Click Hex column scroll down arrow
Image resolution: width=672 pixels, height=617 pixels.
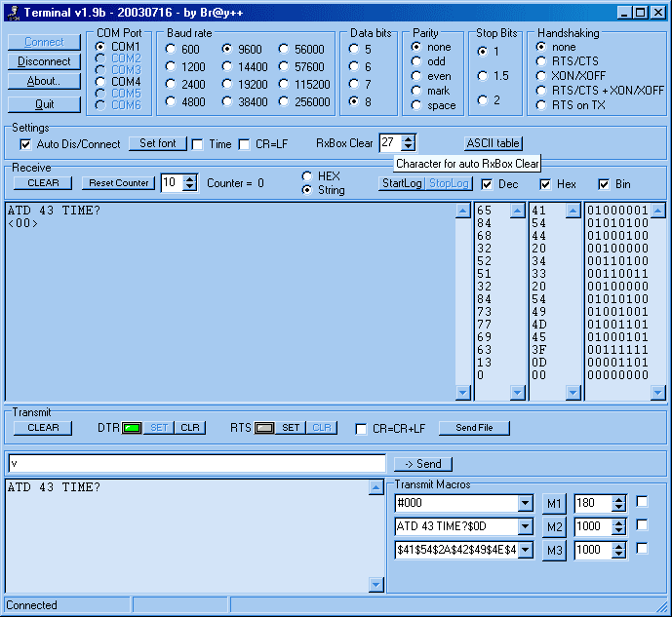point(573,392)
